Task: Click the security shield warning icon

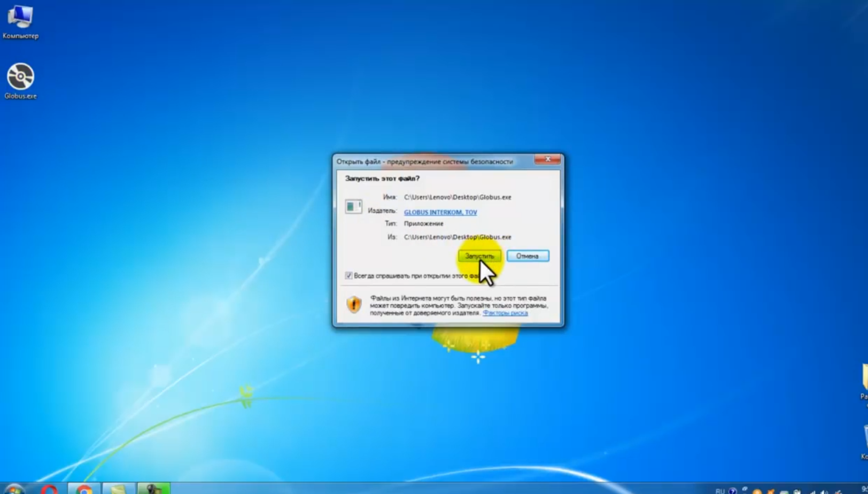Action: [354, 305]
